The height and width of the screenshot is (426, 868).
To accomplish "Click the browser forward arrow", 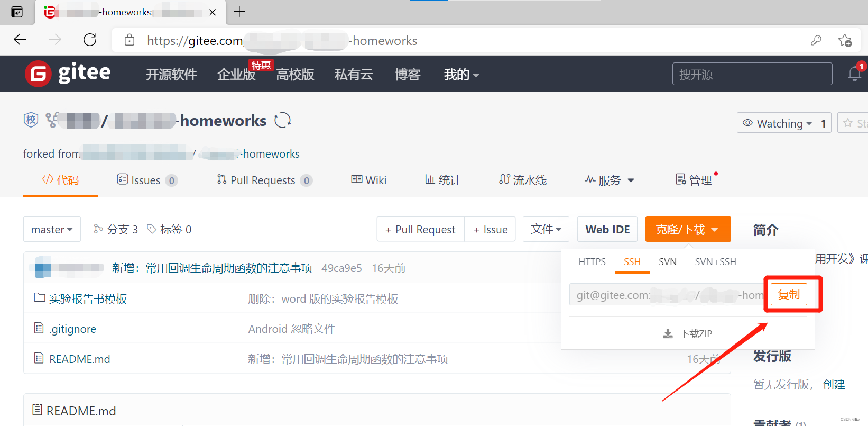I will click(55, 40).
